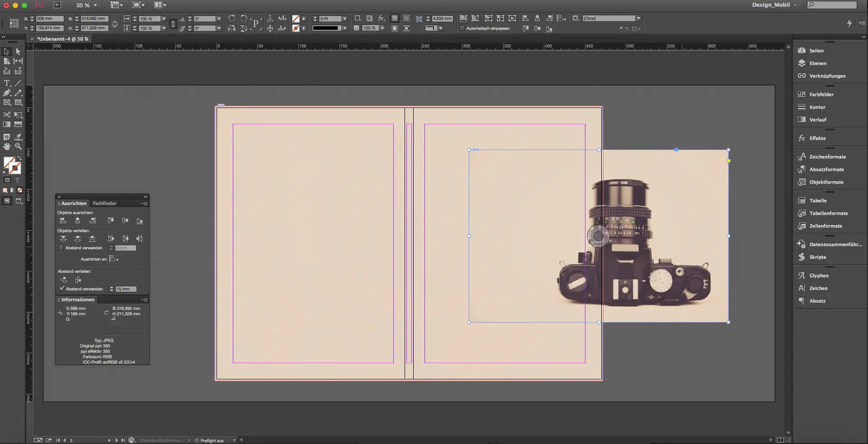Select the Direct Selection white arrow tool

pos(18,51)
